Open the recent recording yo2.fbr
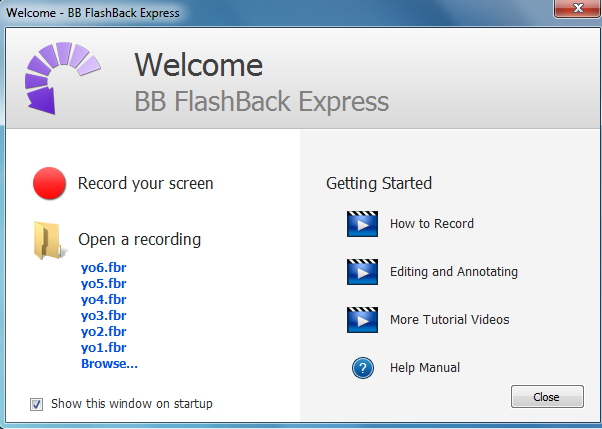The height and width of the screenshot is (429, 602). (x=104, y=331)
